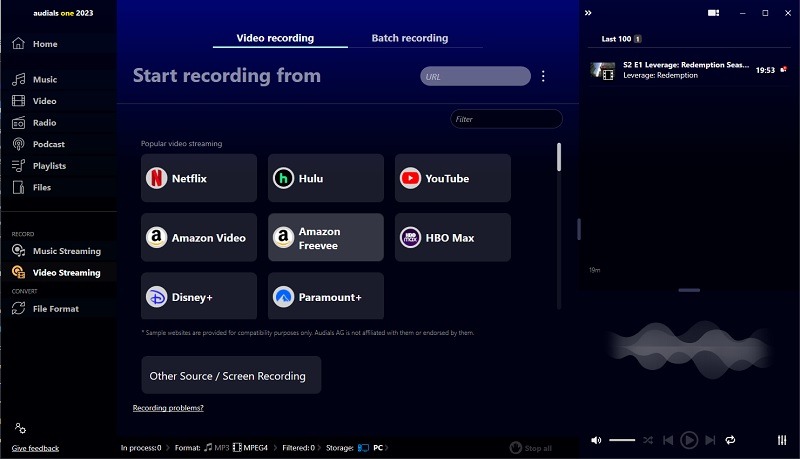Choose the Amazon Video tile
Image resolution: width=800 pixels, height=459 pixels.
point(199,237)
